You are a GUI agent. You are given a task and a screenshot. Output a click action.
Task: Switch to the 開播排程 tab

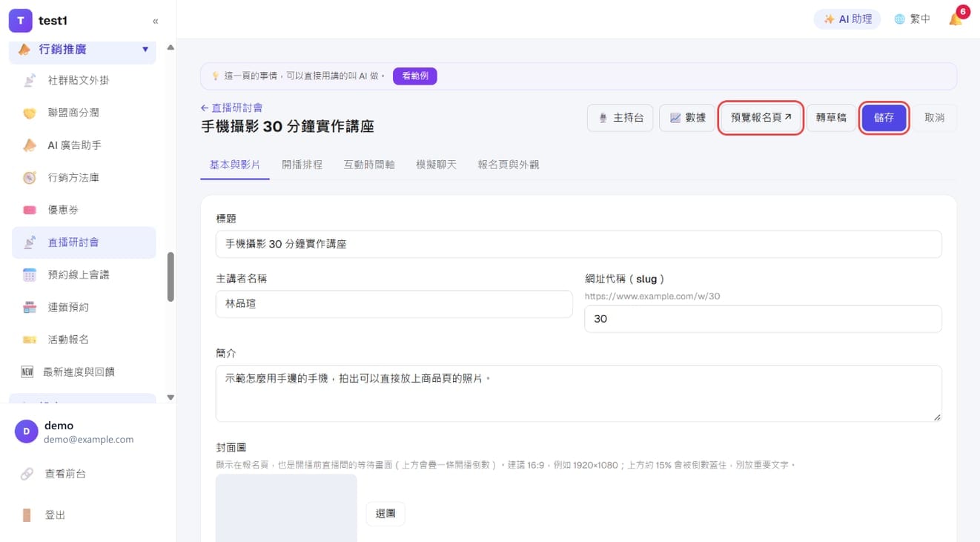(x=302, y=165)
